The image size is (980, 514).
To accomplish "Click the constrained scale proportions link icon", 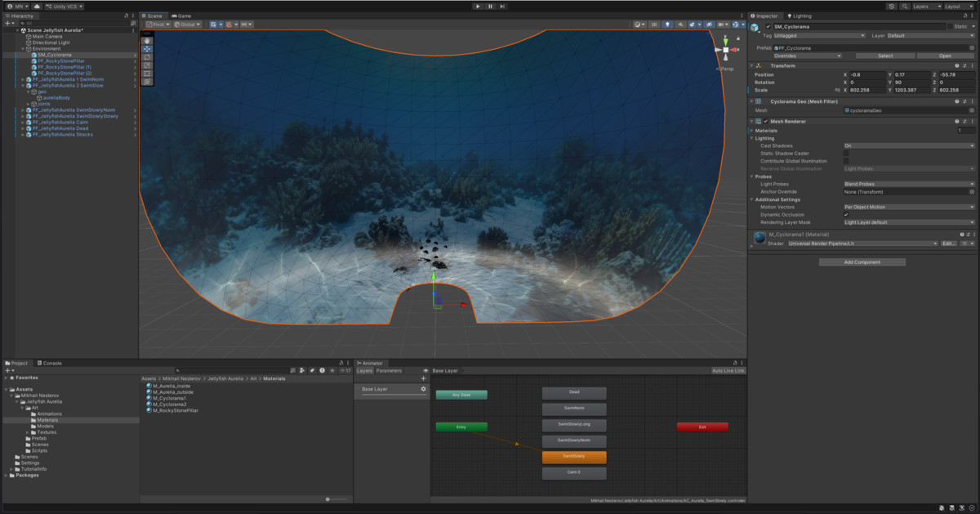I will click(x=837, y=90).
